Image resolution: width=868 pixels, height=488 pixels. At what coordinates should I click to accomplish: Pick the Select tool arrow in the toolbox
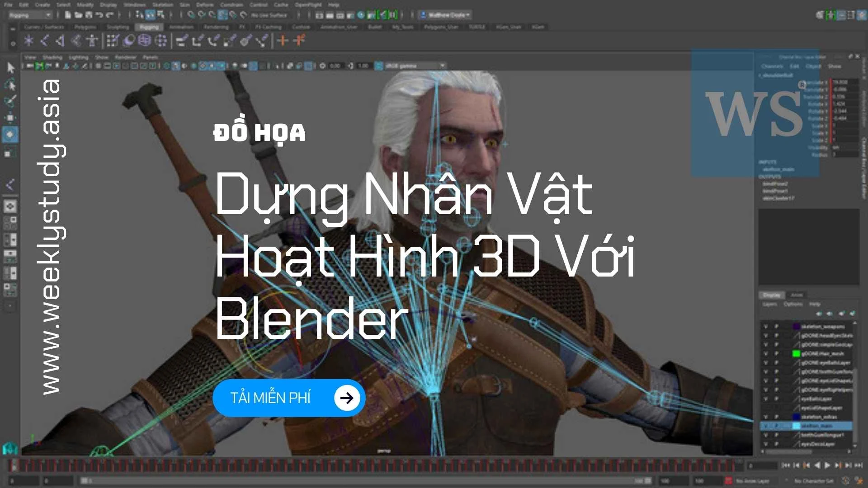[x=11, y=68]
